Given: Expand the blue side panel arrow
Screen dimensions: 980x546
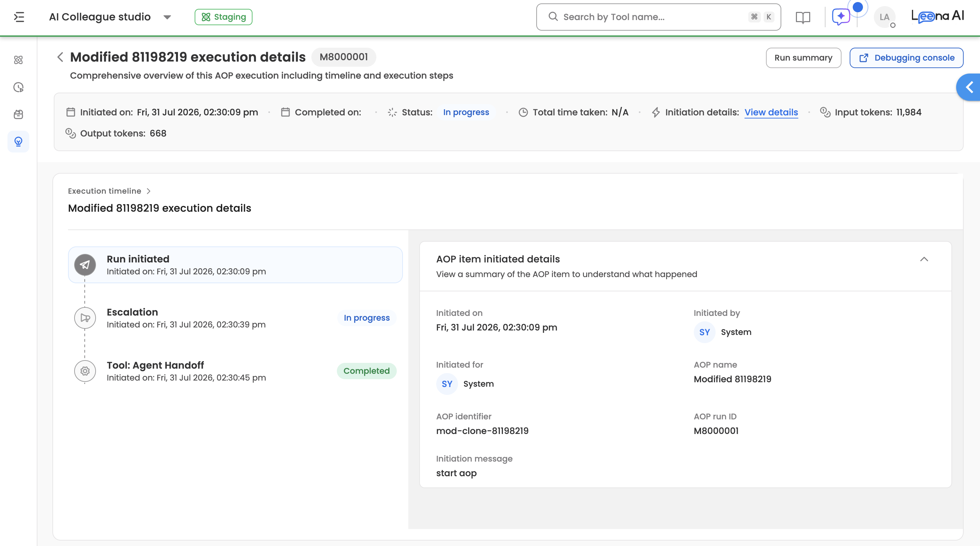Looking at the screenshot, I should [x=969, y=87].
